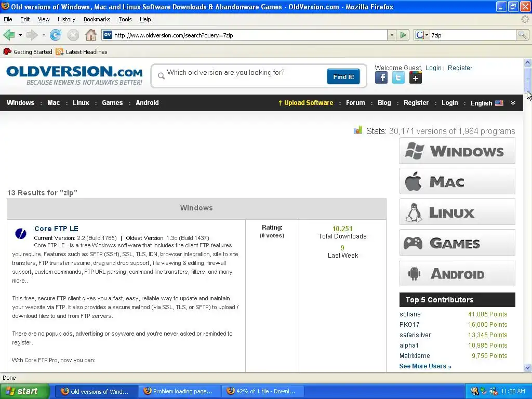This screenshot has width=532, height=399.
Task: Click the search magnifier in Google box
Action: click(522, 35)
